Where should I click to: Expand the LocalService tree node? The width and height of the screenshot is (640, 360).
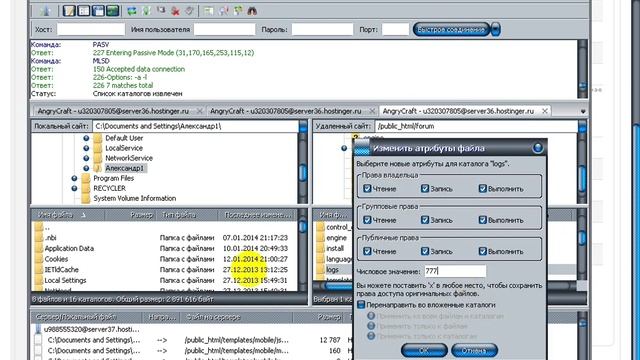86,148
